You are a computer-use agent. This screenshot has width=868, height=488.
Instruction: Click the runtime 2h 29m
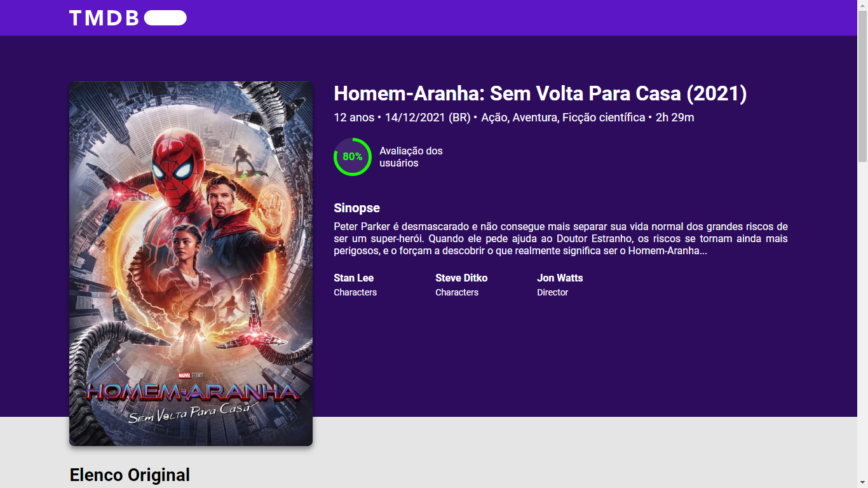coord(675,118)
